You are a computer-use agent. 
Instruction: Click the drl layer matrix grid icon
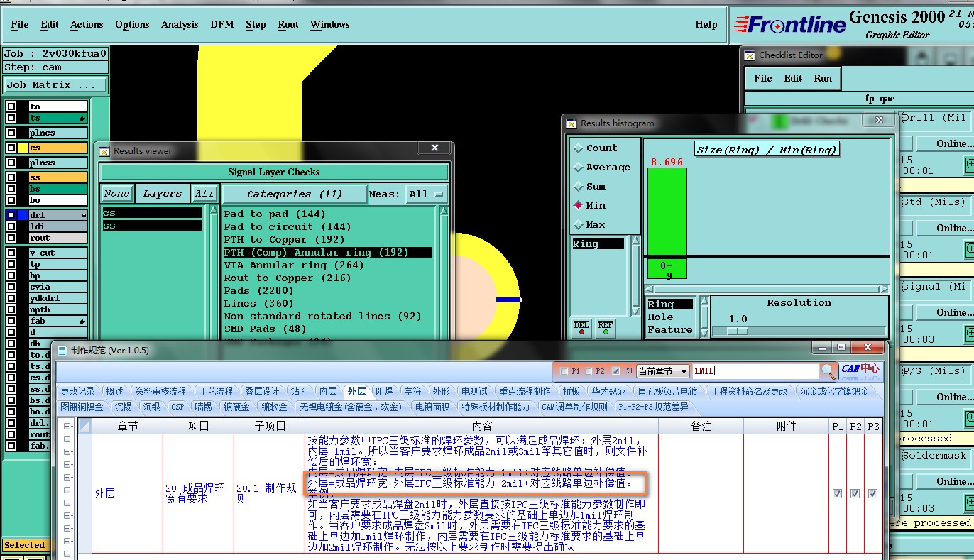84,215
